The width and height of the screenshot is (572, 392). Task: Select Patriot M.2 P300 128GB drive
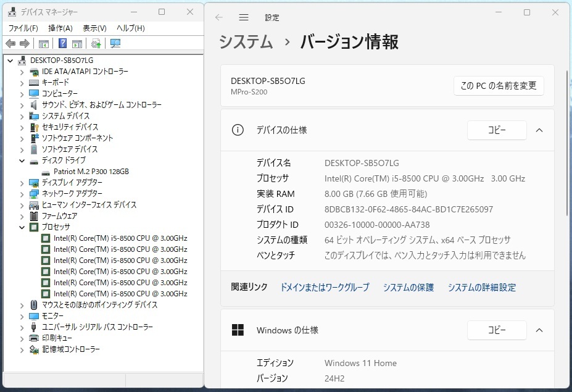[x=91, y=172]
